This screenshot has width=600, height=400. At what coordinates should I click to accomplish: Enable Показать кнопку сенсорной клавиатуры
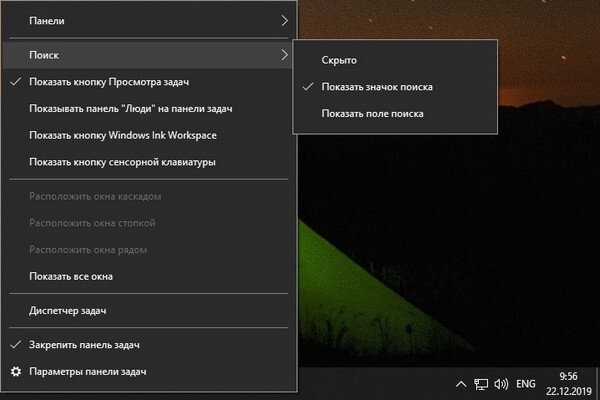coord(149,162)
